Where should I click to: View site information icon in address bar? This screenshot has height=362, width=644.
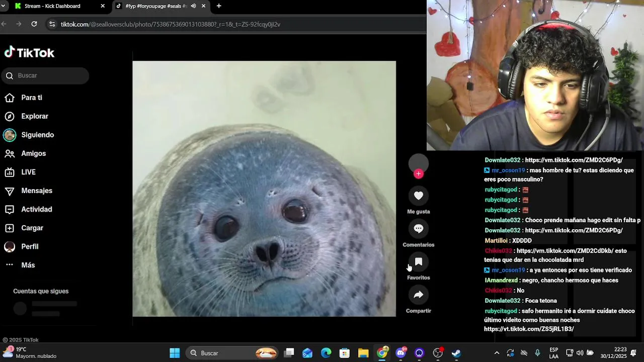[x=52, y=24]
